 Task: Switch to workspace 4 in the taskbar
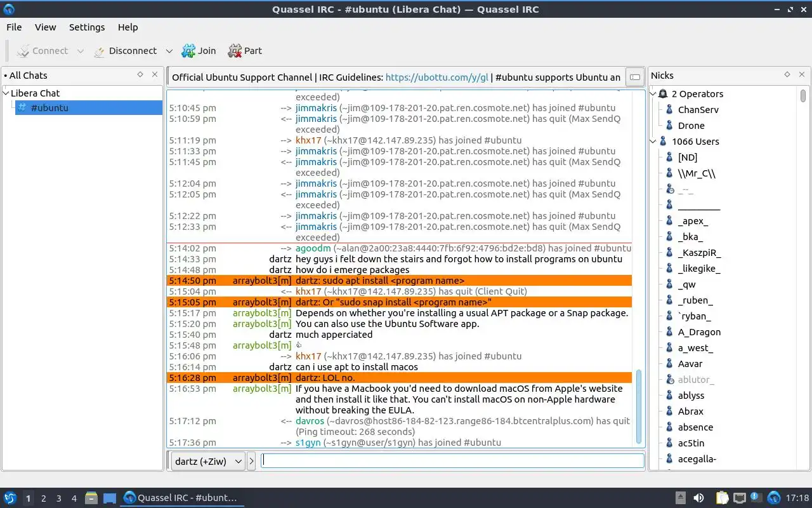pyautogui.click(x=74, y=498)
